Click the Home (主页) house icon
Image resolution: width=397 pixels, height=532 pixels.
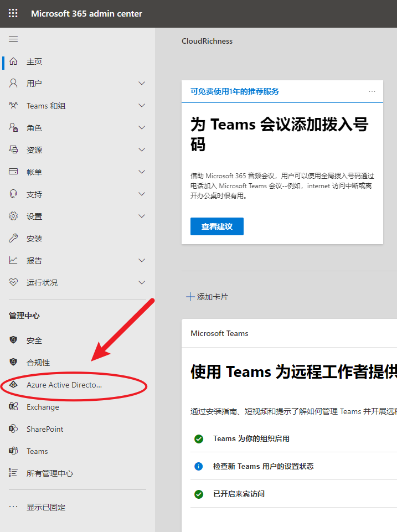[13, 61]
